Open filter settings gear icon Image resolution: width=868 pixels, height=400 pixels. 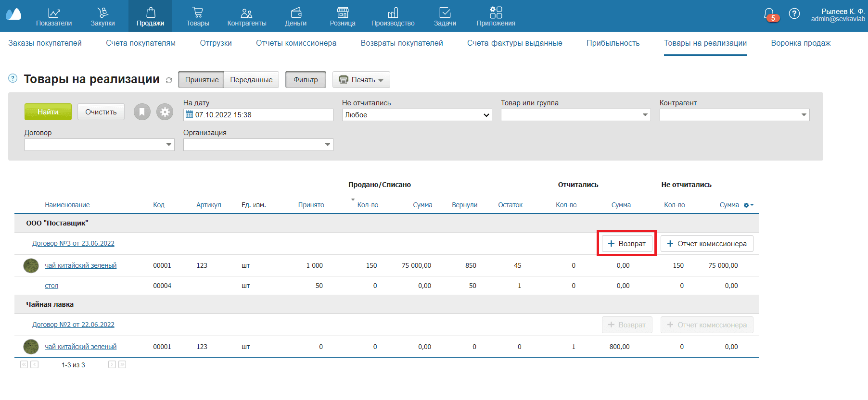[x=165, y=112]
